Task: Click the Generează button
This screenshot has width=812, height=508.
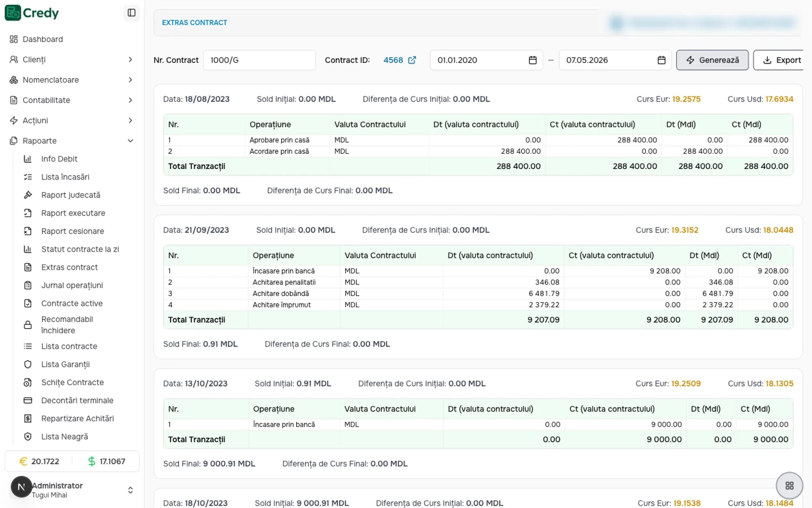Action: (x=712, y=60)
